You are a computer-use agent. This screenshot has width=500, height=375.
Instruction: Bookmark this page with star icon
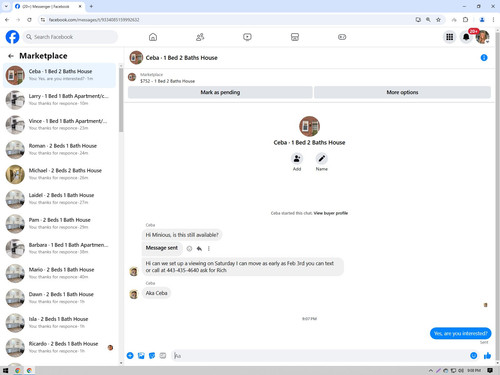(x=438, y=20)
